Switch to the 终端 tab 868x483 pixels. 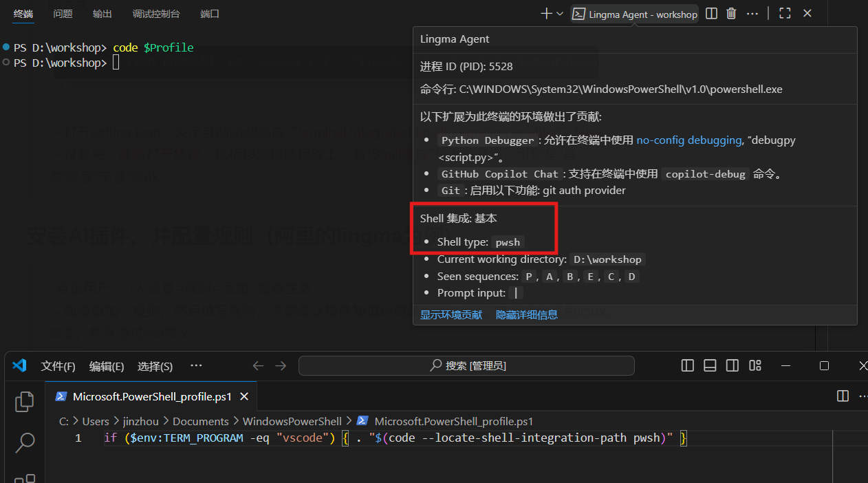[x=23, y=13]
